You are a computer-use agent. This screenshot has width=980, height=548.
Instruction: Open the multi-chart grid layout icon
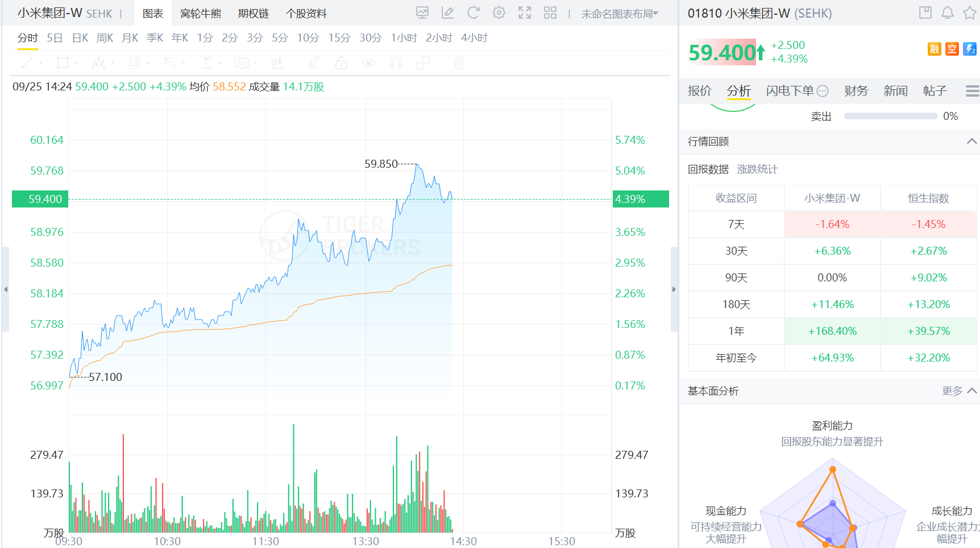550,13
